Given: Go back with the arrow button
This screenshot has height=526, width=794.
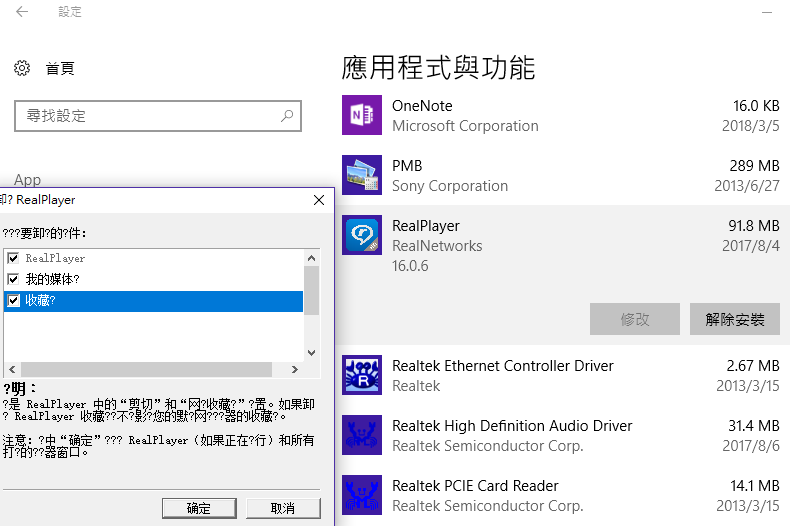Looking at the screenshot, I should click(22, 12).
